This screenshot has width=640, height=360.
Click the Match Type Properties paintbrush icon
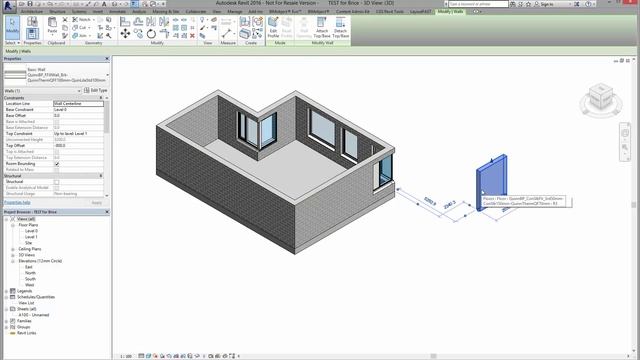coord(65,36)
